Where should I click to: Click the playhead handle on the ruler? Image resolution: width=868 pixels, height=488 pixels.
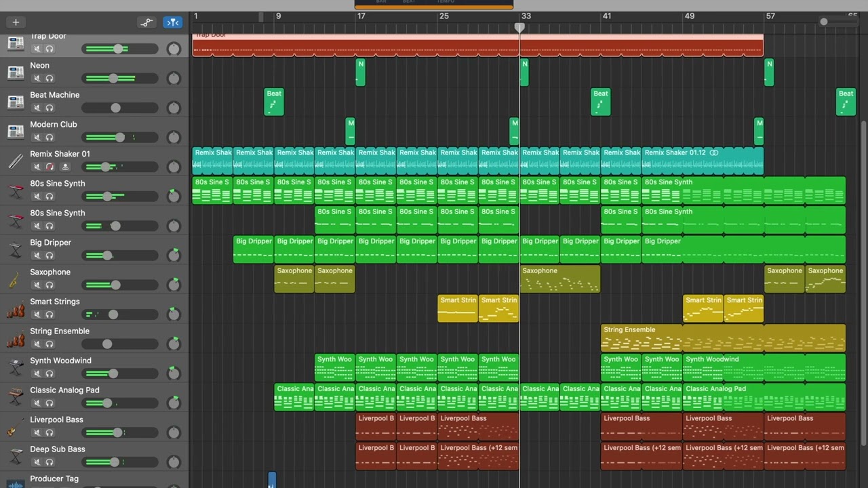point(519,27)
